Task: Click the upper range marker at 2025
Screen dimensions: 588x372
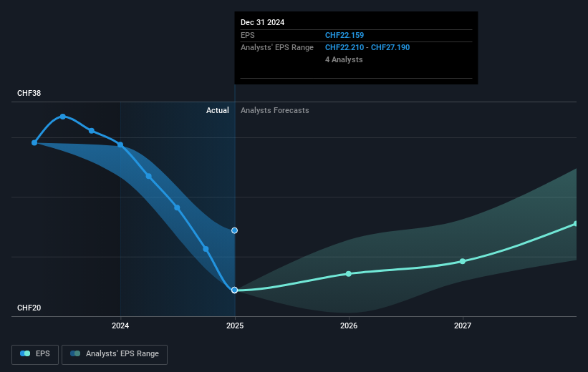Action: [x=234, y=230]
